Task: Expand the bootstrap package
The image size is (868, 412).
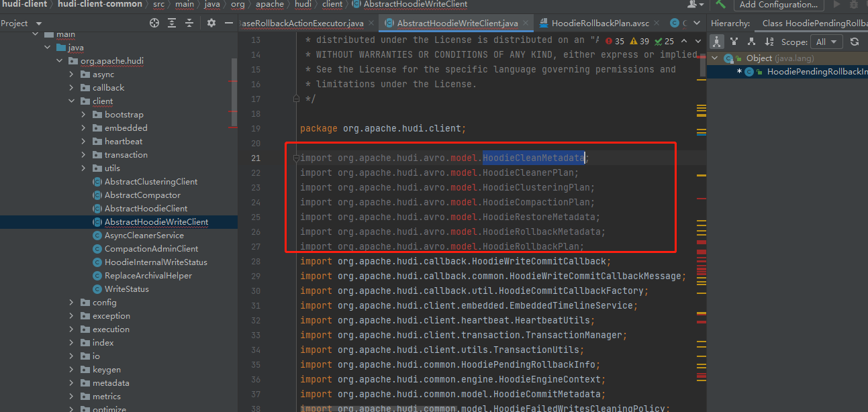Action: coord(84,115)
